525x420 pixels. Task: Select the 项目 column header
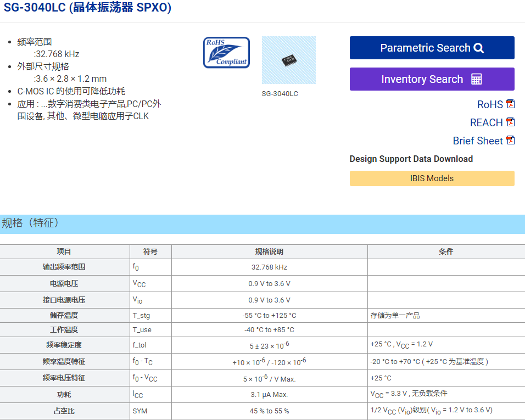(x=64, y=251)
